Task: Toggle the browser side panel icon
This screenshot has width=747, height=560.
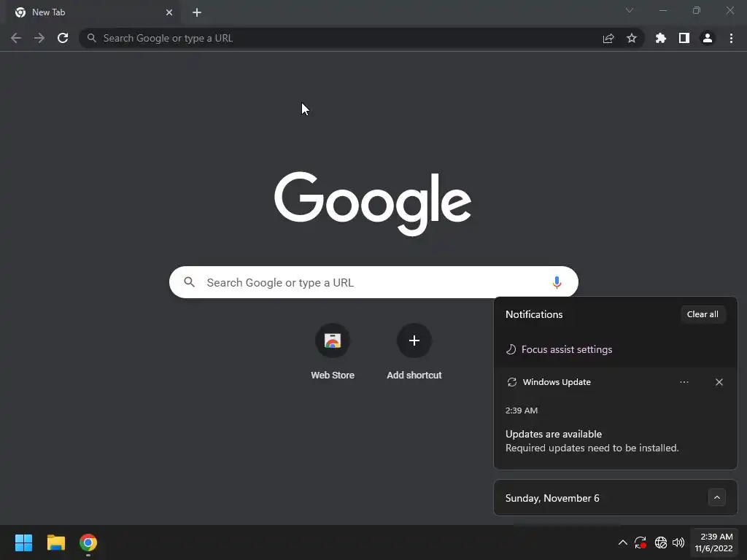Action: click(x=684, y=38)
